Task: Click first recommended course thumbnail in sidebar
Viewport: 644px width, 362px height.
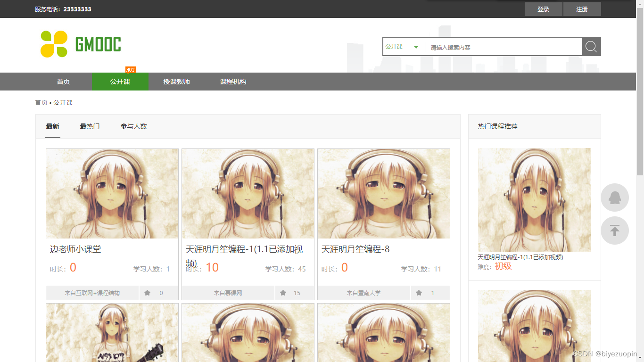Action: (x=535, y=200)
